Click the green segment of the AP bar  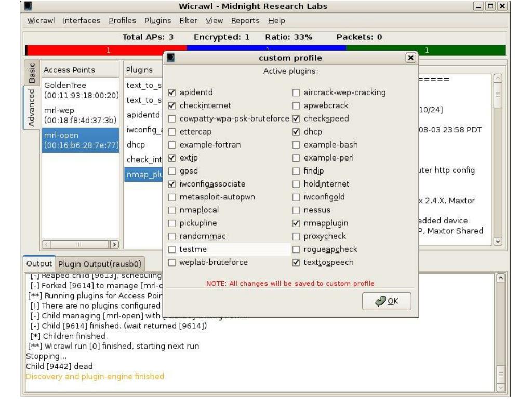click(425, 50)
